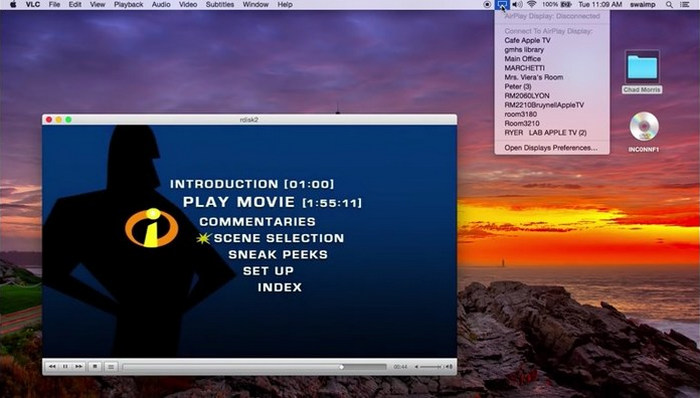
Task: Click the AirPlay display menu bar icon
Action: [502, 4]
